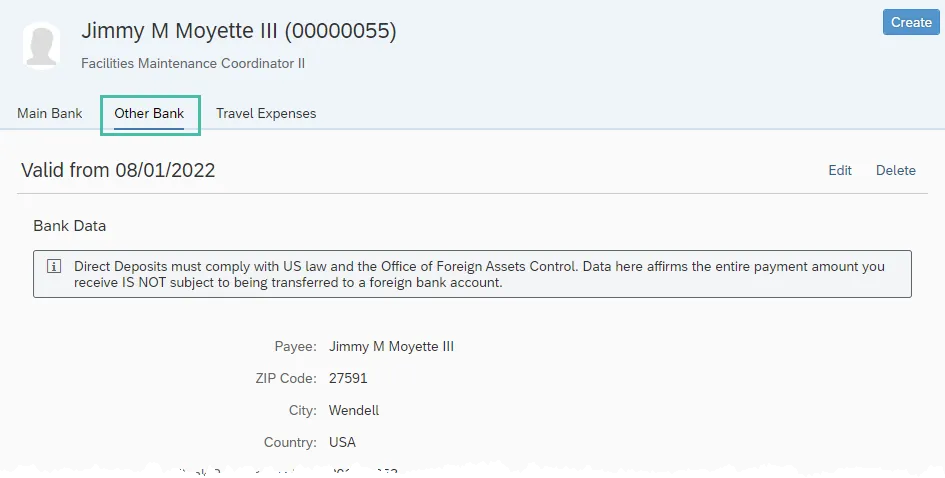Click Delete for the bank record
The width and height of the screenshot is (945, 478).
coord(895,170)
